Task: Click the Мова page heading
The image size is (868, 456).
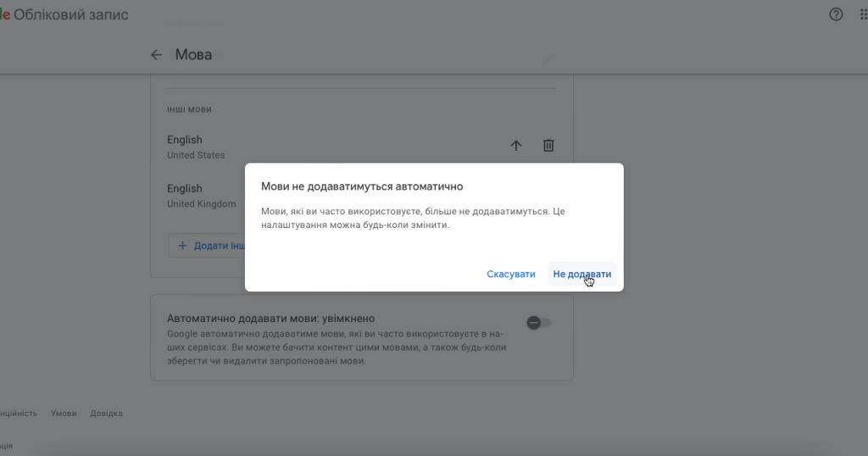Action: click(x=193, y=55)
